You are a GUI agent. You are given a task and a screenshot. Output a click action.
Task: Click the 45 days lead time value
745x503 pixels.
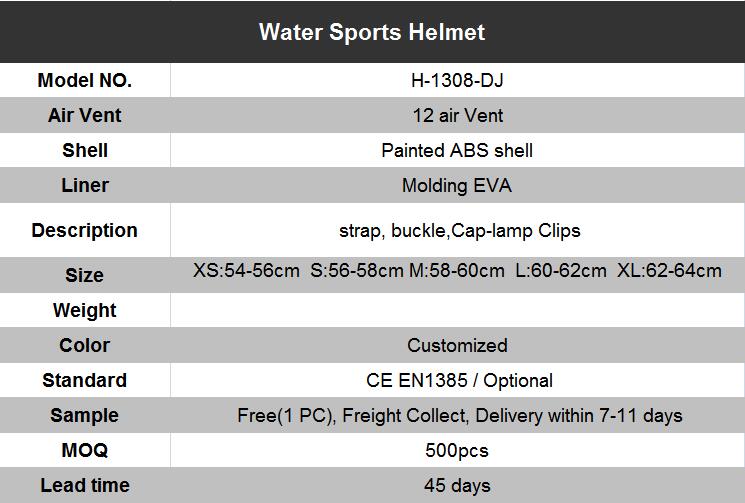coord(457,486)
